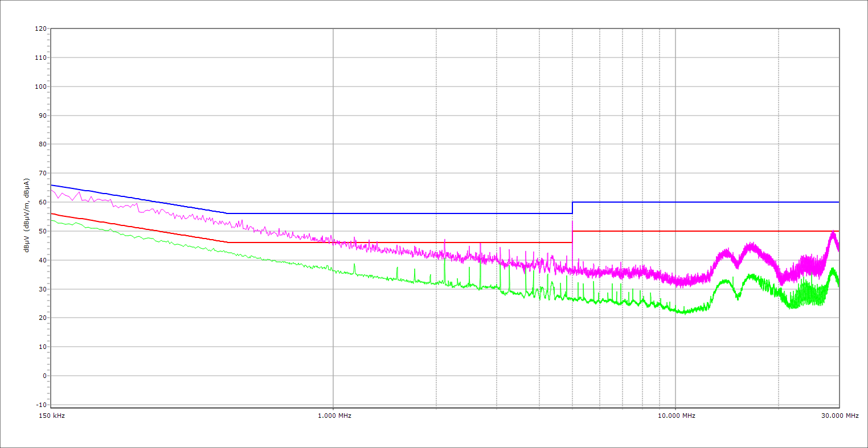This screenshot has height=448, width=868.
Task: Click the green trace start at 150 kHz
Action: [52, 220]
